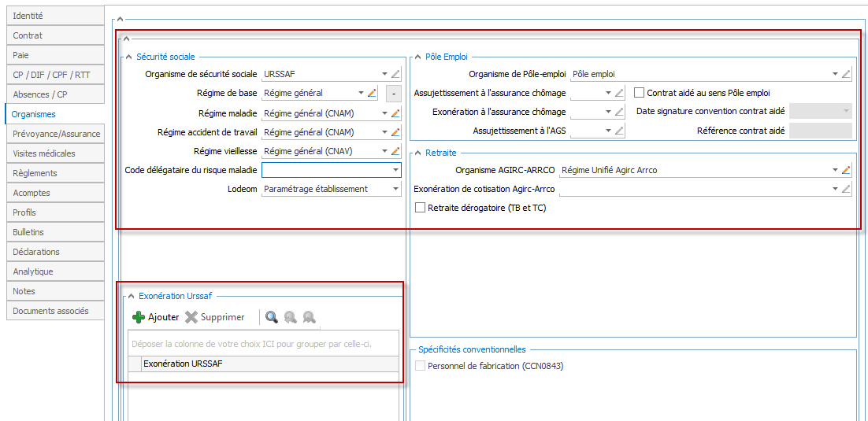Open the Régime de base dropdown
This screenshot has height=421, width=868.
coord(361,94)
